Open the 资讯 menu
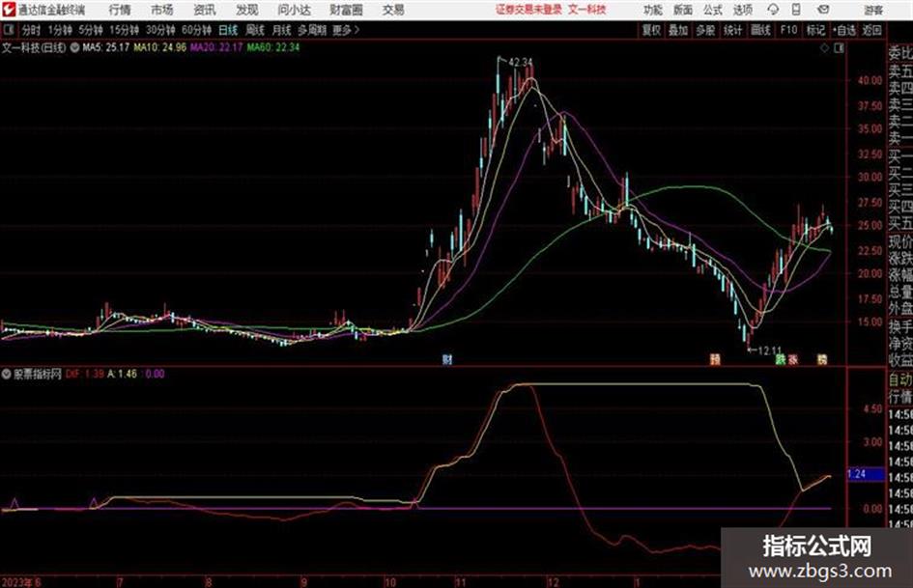Screen dimensions: 913x588 (205, 10)
